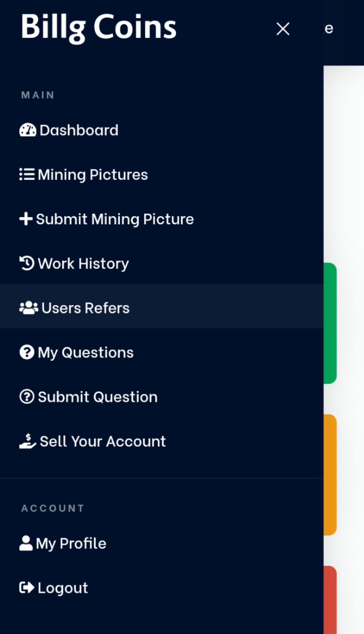The image size is (364, 634).
Task: Click the My Questions question-mark icon
Action: click(x=27, y=352)
